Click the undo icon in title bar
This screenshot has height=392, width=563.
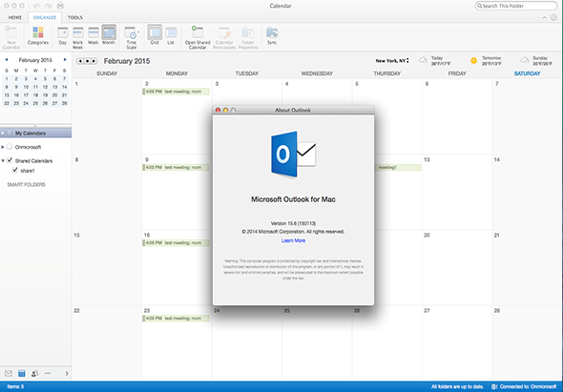point(36,6)
